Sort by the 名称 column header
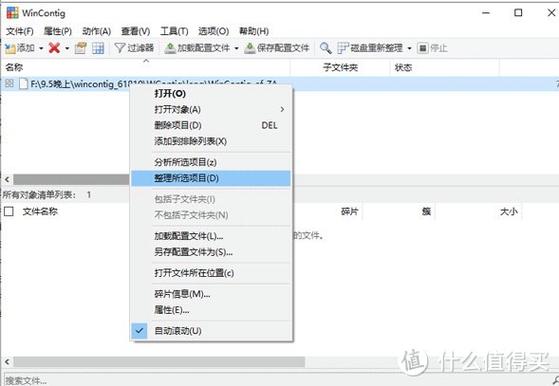The height and width of the screenshot is (386, 559). point(145,67)
